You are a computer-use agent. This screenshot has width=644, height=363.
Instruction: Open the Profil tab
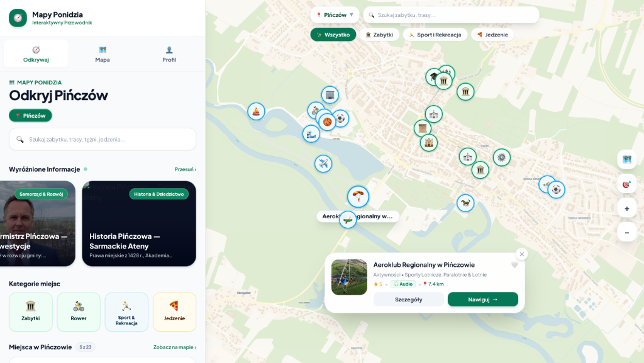(x=169, y=54)
